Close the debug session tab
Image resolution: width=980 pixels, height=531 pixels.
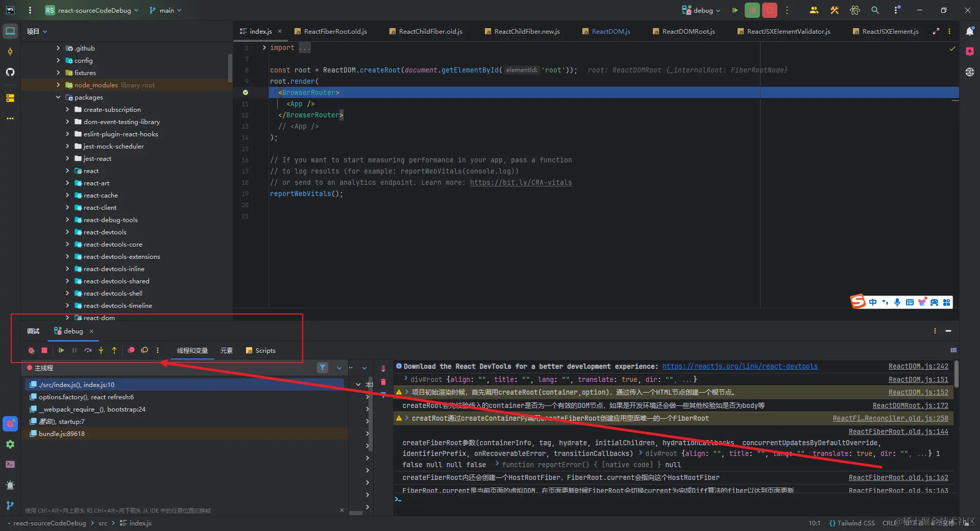pyautogui.click(x=91, y=331)
